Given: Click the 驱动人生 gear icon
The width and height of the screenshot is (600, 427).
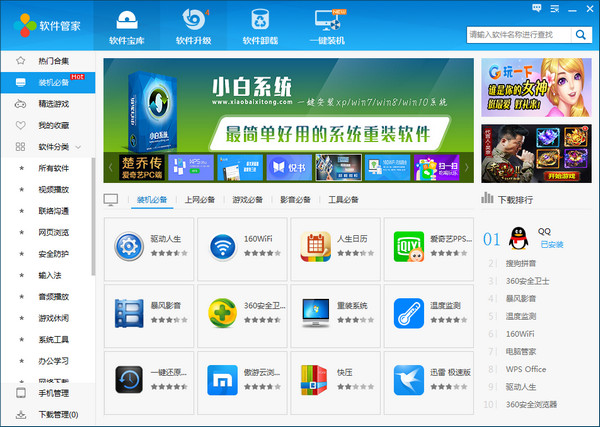Looking at the screenshot, I should (129, 246).
